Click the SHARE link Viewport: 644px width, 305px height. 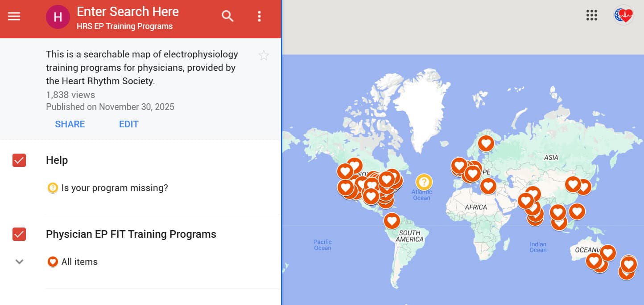point(70,124)
